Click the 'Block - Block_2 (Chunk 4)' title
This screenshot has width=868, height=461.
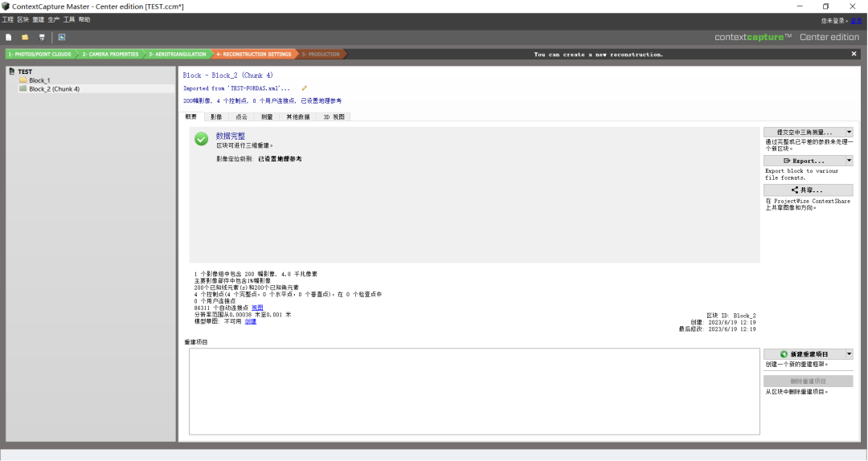tap(228, 75)
